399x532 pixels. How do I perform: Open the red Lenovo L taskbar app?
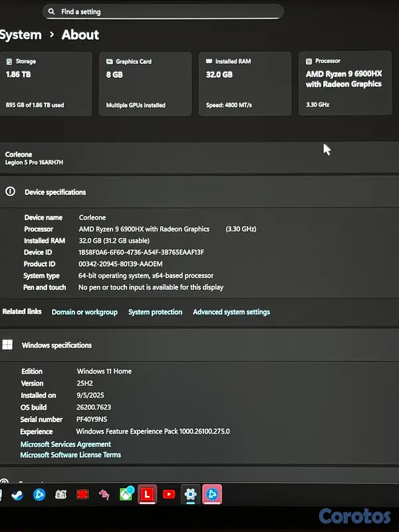147,494
